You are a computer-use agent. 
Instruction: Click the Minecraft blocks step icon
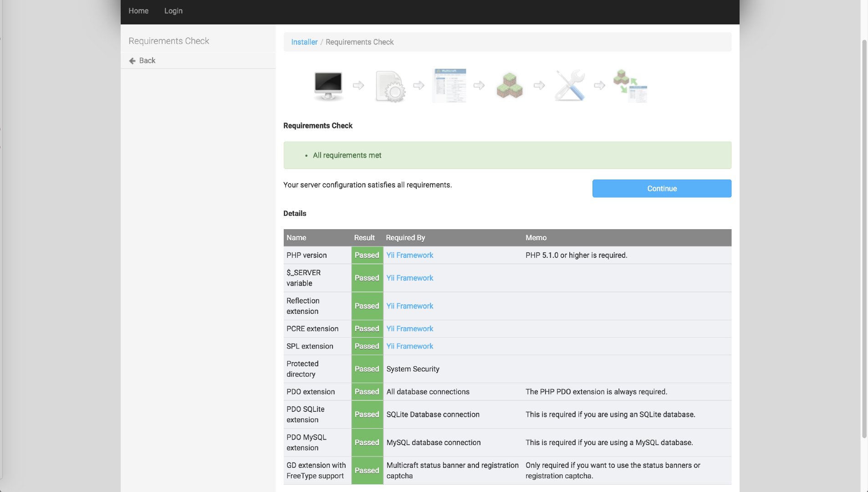(509, 85)
